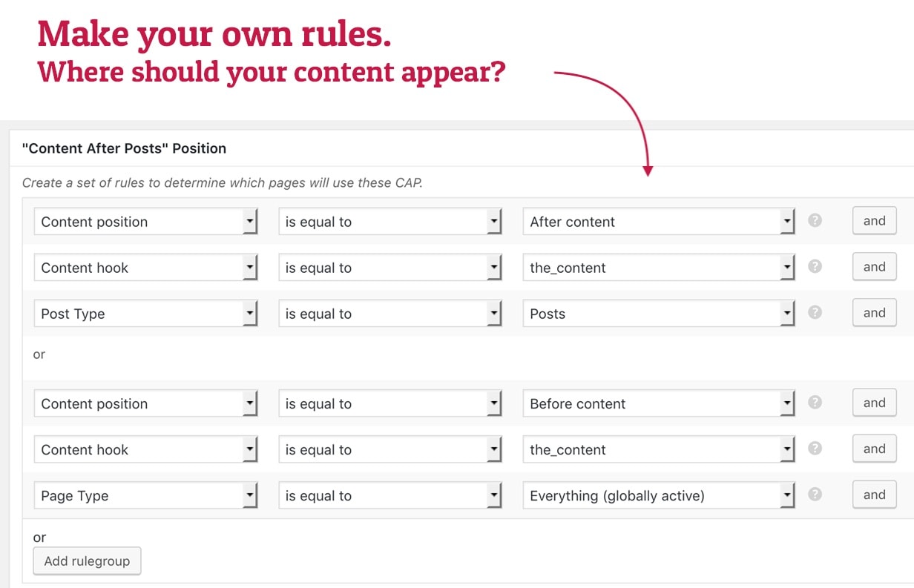Image resolution: width=914 pixels, height=588 pixels.
Task: Click help icon beside Everything (globally active) rule
Action: click(x=815, y=495)
